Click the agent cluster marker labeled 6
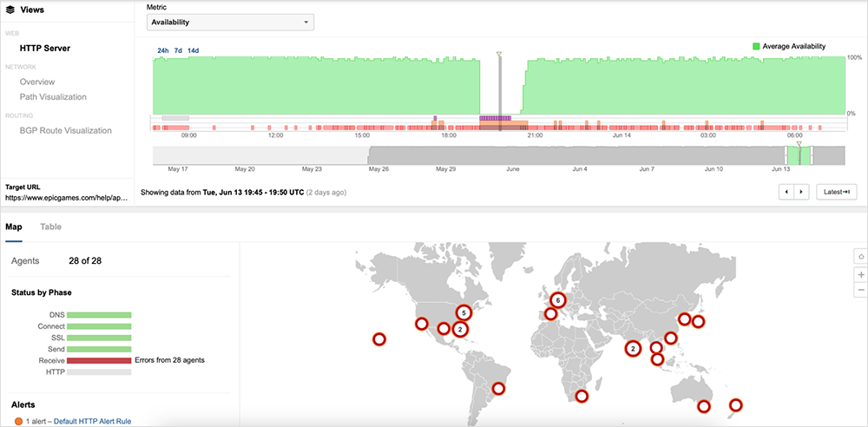Viewport: 868px width, 427px height. click(x=558, y=300)
